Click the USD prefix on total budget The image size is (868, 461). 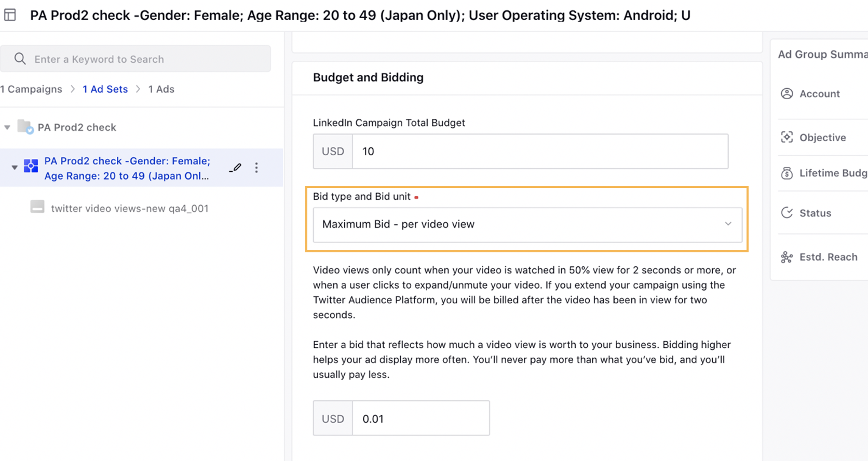[x=333, y=151]
